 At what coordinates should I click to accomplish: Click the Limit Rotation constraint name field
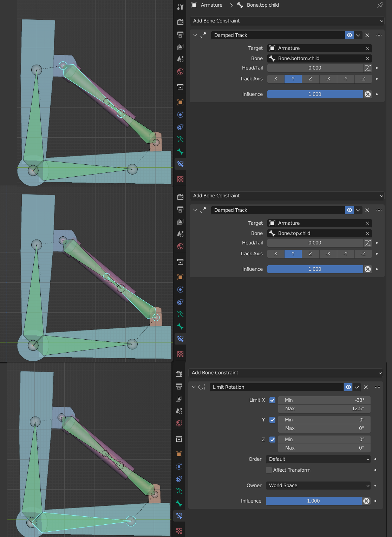[x=276, y=387]
